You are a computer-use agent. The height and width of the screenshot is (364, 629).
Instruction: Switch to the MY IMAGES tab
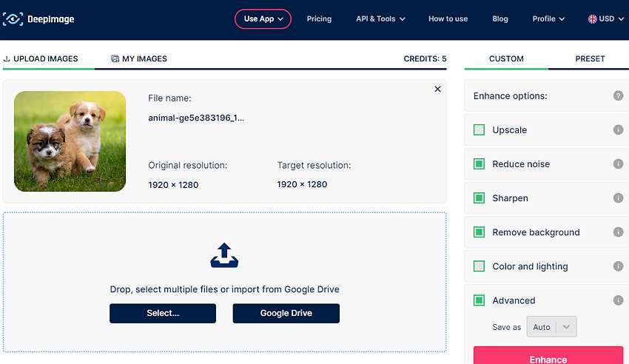[139, 58]
